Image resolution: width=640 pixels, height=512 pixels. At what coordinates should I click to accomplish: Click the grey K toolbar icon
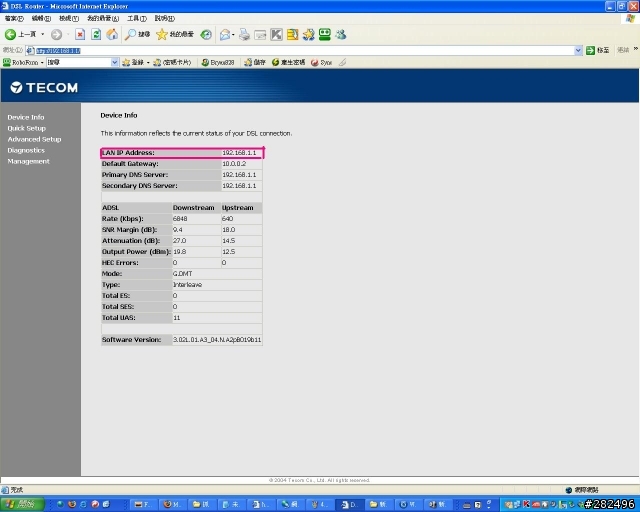(276, 35)
